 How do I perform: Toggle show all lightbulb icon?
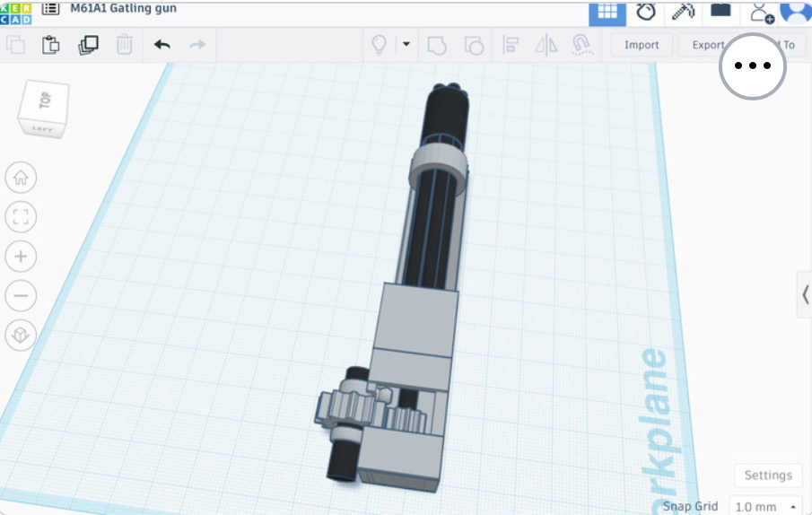tap(379, 45)
